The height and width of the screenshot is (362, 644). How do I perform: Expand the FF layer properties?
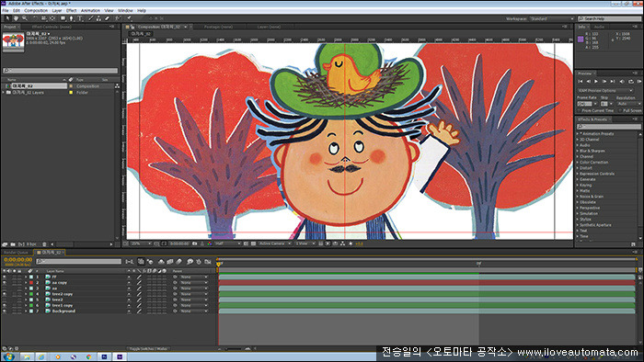coord(26,277)
